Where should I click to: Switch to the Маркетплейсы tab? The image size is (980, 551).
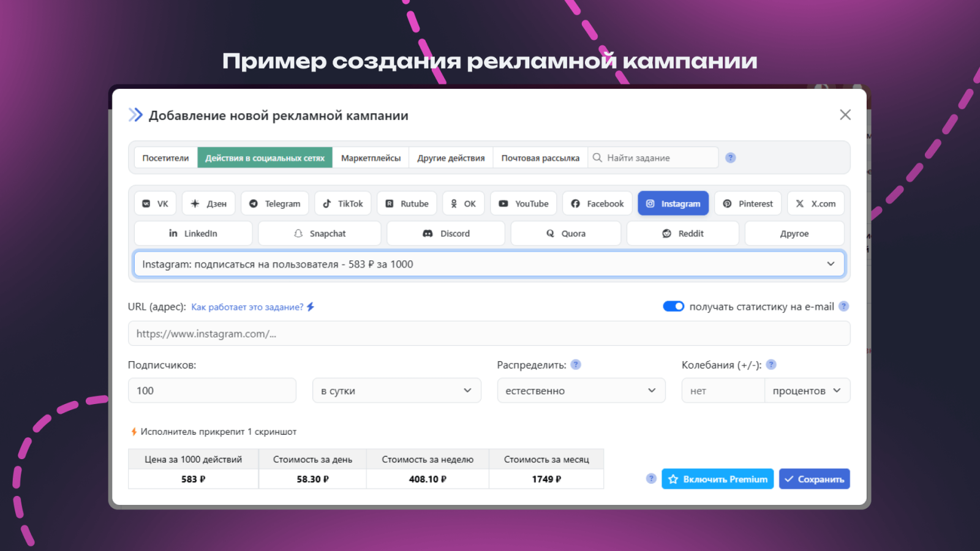[x=371, y=158]
